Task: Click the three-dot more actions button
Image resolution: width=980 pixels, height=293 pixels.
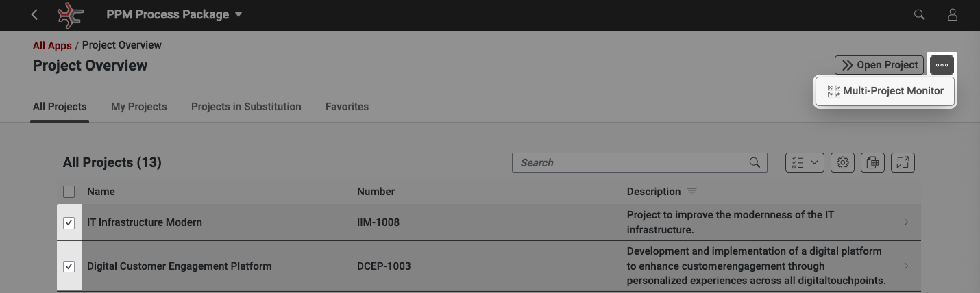Action: point(942,65)
